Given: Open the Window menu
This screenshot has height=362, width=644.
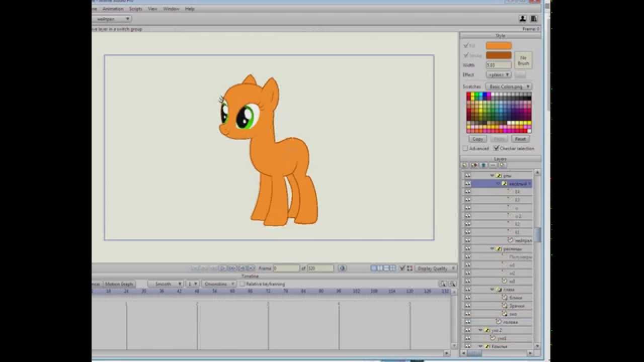Looking at the screenshot, I should coord(171,9).
